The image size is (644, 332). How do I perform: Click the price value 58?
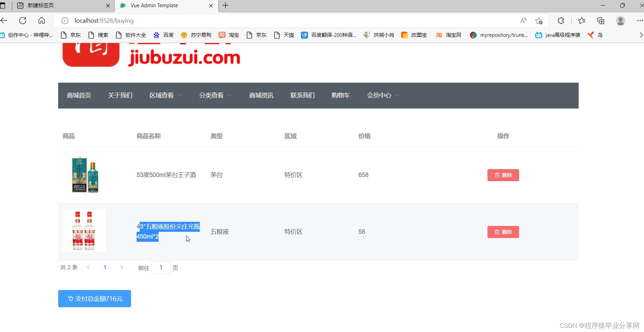pos(362,232)
